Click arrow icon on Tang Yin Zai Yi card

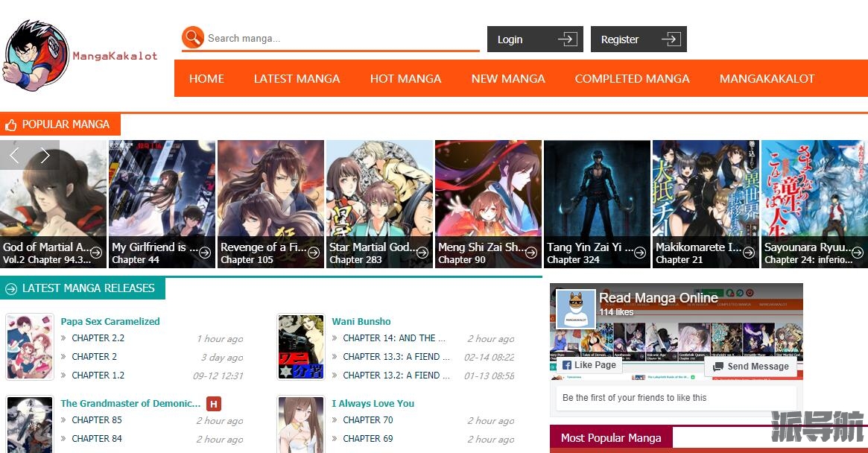coord(640,253)
